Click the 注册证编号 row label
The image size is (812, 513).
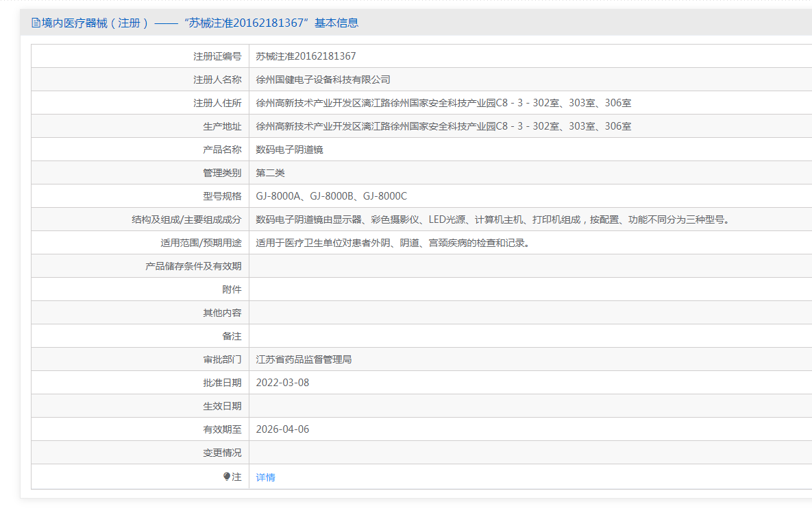pyautogui.click(x=217, y=56)
